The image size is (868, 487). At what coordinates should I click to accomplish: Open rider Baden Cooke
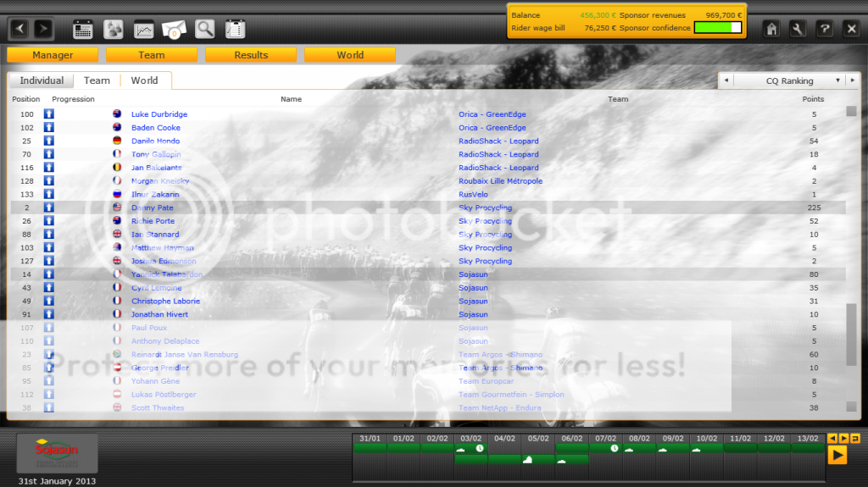pos(156,127)
